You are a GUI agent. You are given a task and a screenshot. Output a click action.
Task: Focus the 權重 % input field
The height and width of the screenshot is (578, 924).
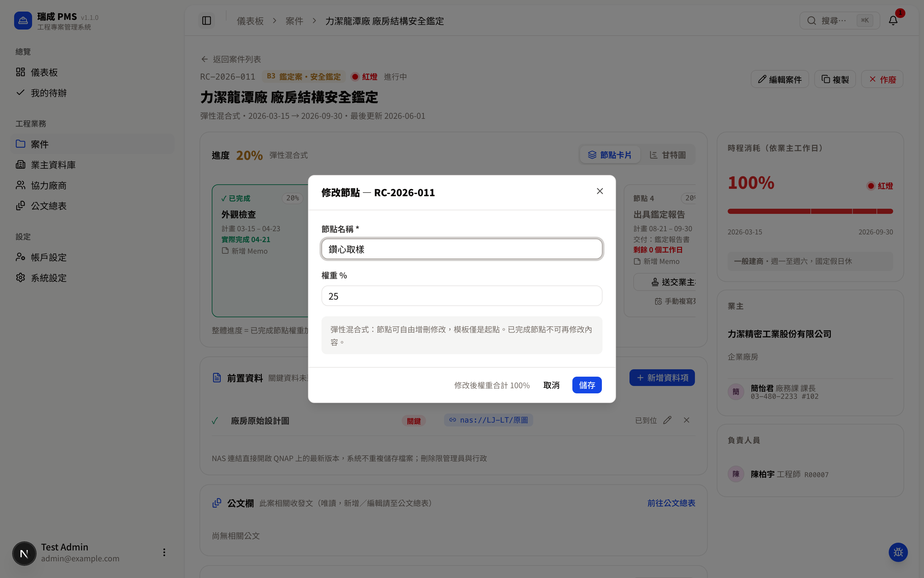click(x=462, y=296)
